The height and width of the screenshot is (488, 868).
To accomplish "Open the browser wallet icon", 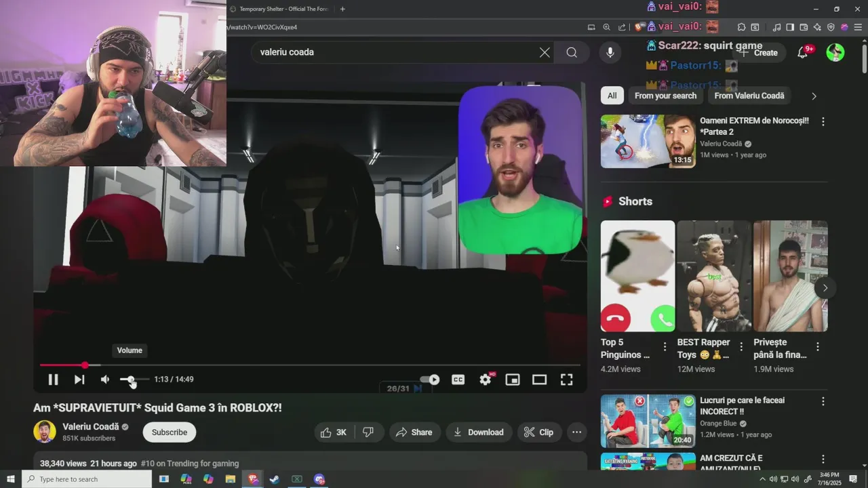I will [x=804, y=27].
